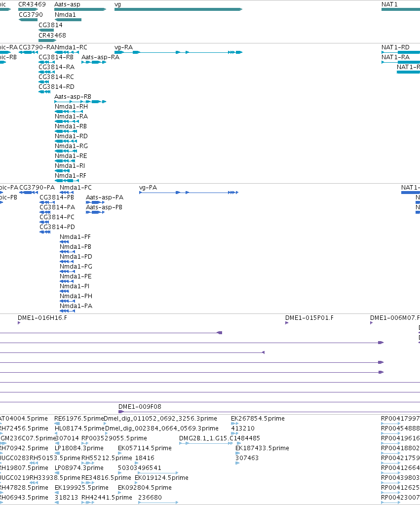The image size is (420, 505).
Task: Select the Aats-asp gene label
Action: pyautogui.click(x=67, y=4)
